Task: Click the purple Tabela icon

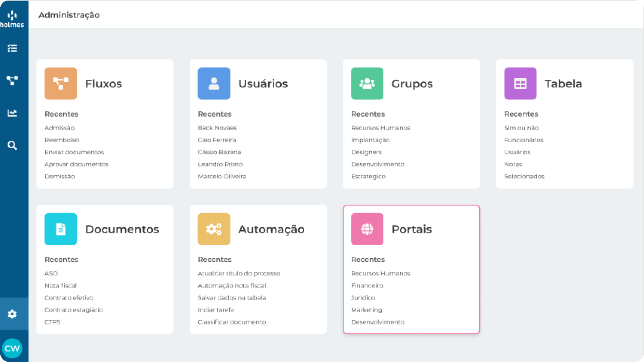Action: point(520,83)
